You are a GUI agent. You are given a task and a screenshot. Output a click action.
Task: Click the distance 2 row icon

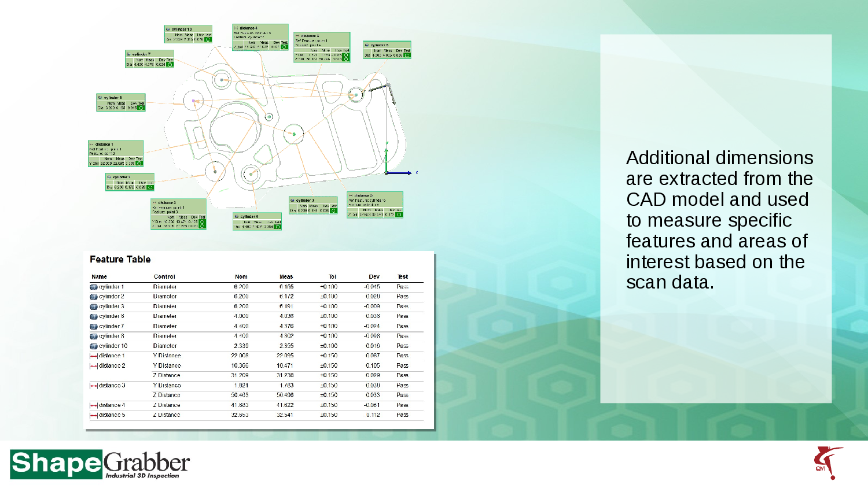point(94,366)
